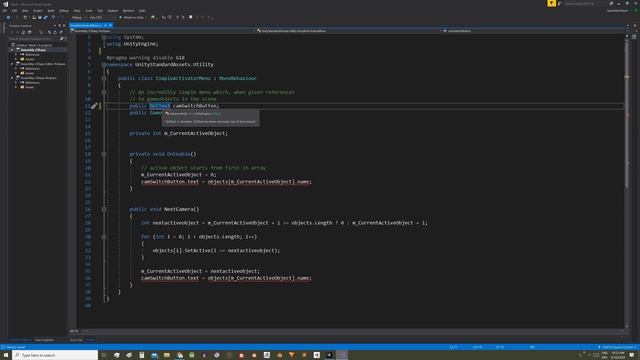Click the notification center icon in system tray
This screenshot has width=640, height=360.
point(632,355)
